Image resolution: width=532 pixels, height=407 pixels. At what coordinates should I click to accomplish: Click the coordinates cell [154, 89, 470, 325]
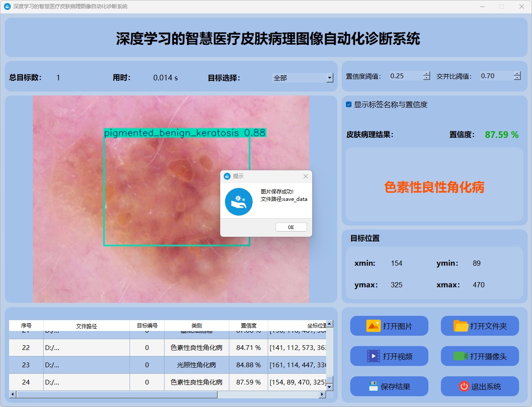[x=297, y=382]
